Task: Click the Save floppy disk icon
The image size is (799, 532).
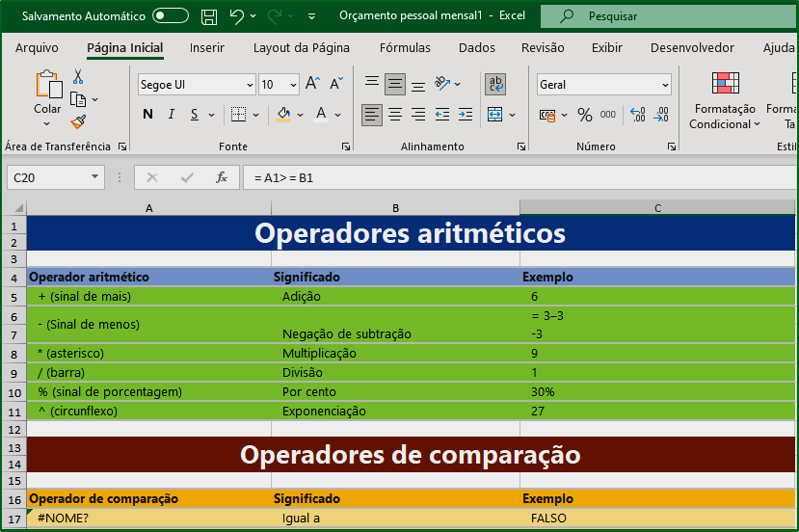Action: 209,16
